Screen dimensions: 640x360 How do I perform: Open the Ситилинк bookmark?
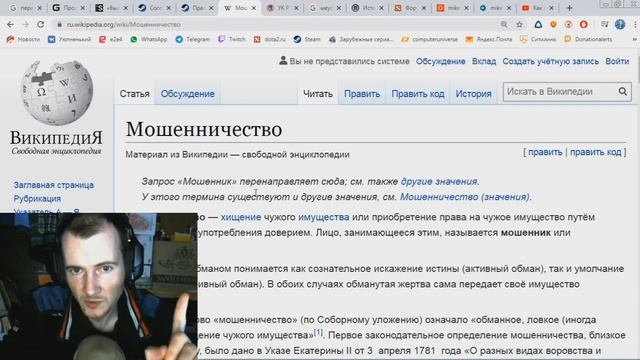(x=538, y=39)
